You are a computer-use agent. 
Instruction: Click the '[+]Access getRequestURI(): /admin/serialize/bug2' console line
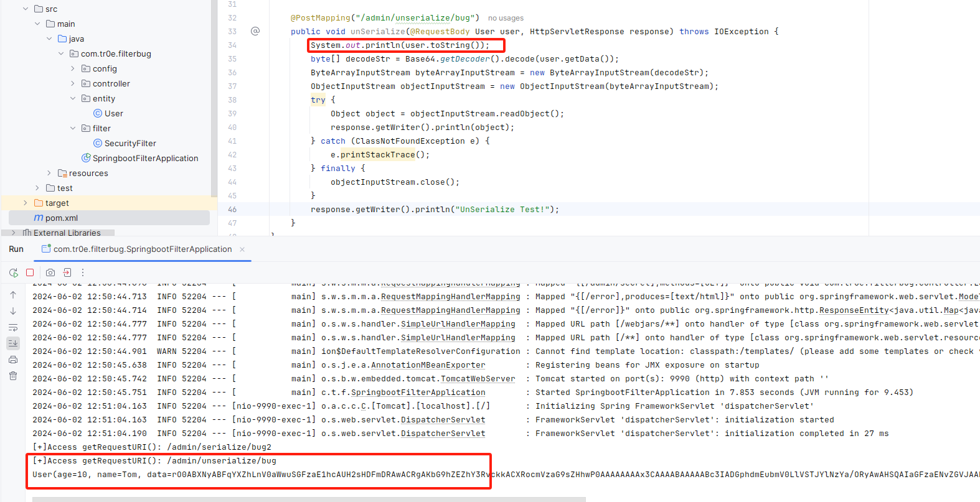click(152, 447)
